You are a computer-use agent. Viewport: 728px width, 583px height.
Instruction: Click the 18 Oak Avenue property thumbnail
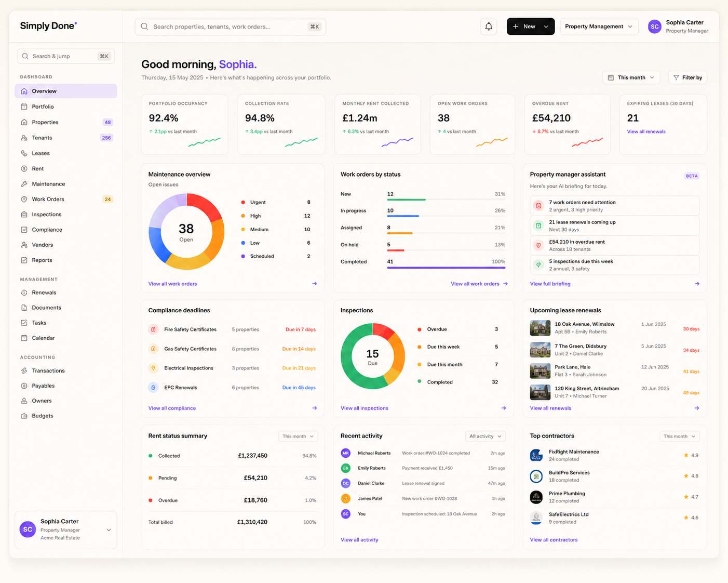coord(540,328)
